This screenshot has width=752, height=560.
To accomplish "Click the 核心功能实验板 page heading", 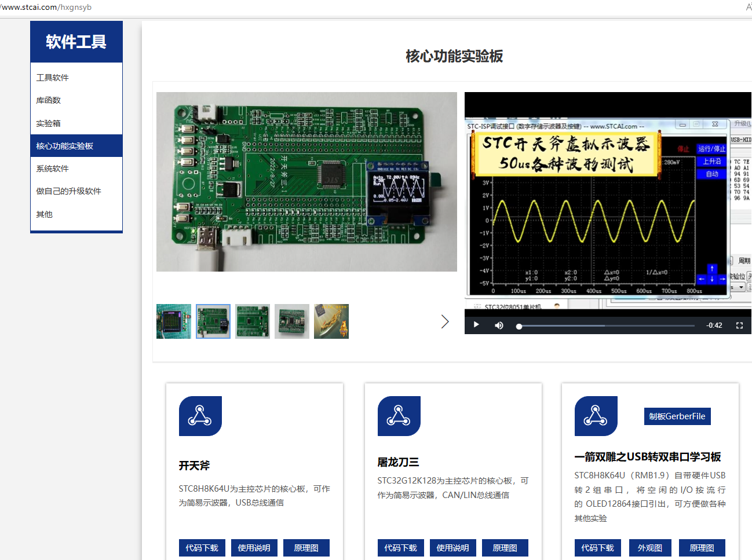I will click(454, 56).
